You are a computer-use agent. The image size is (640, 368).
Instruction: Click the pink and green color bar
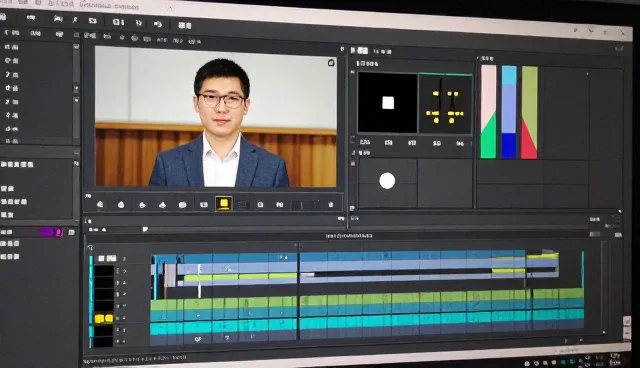[x=489, y=111]
